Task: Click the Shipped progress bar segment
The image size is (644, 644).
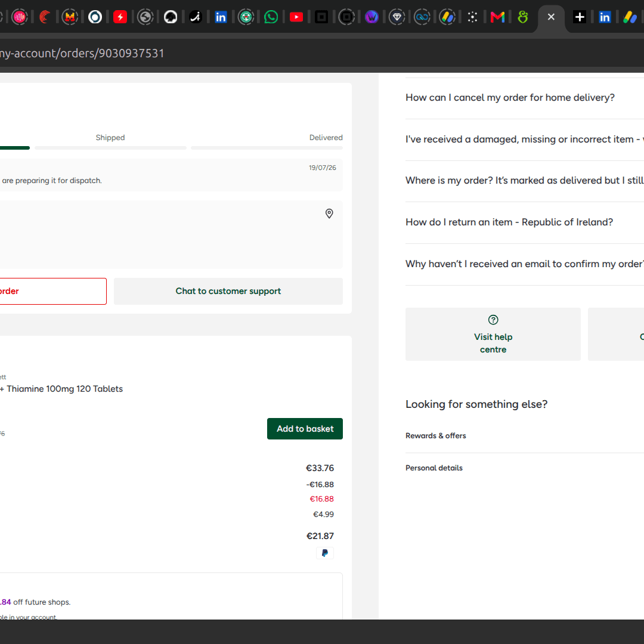Action: (x=110, y=148)
